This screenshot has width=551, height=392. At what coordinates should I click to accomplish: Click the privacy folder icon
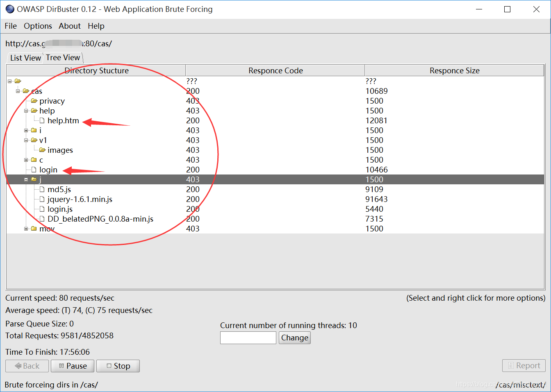[x=34, y=101]
